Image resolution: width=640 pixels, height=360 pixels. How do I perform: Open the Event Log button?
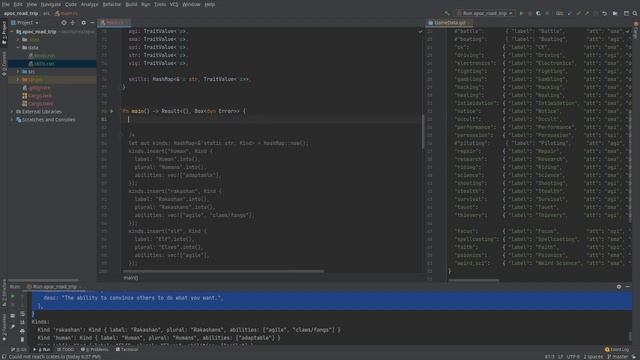617,350
